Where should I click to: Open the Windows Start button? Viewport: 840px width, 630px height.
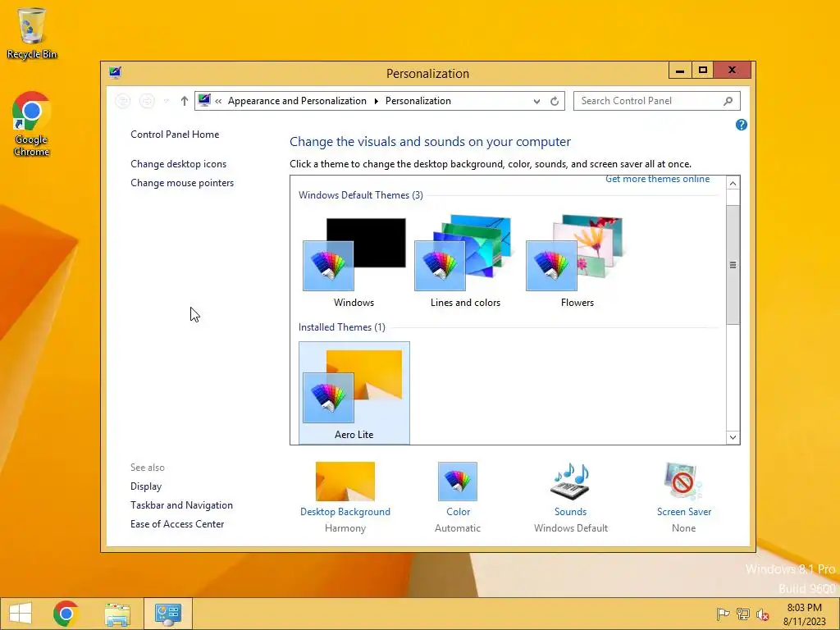[x=21, y=614]
